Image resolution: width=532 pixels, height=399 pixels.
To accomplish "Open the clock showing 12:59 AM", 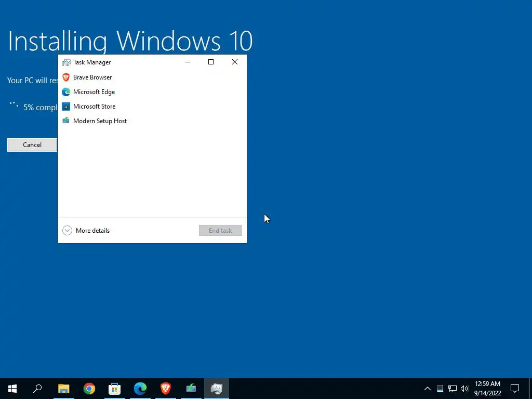I will pyautogui.click(x=487, y=389).
